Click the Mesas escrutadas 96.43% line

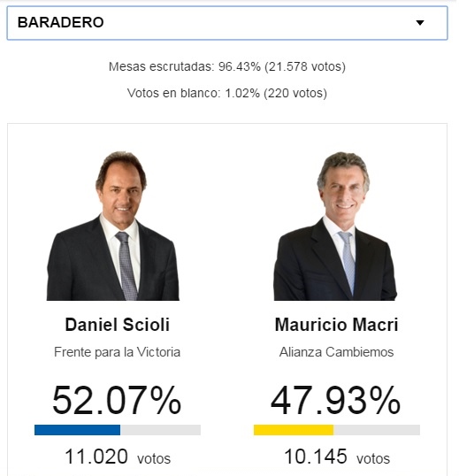click(x=227, y=66)
